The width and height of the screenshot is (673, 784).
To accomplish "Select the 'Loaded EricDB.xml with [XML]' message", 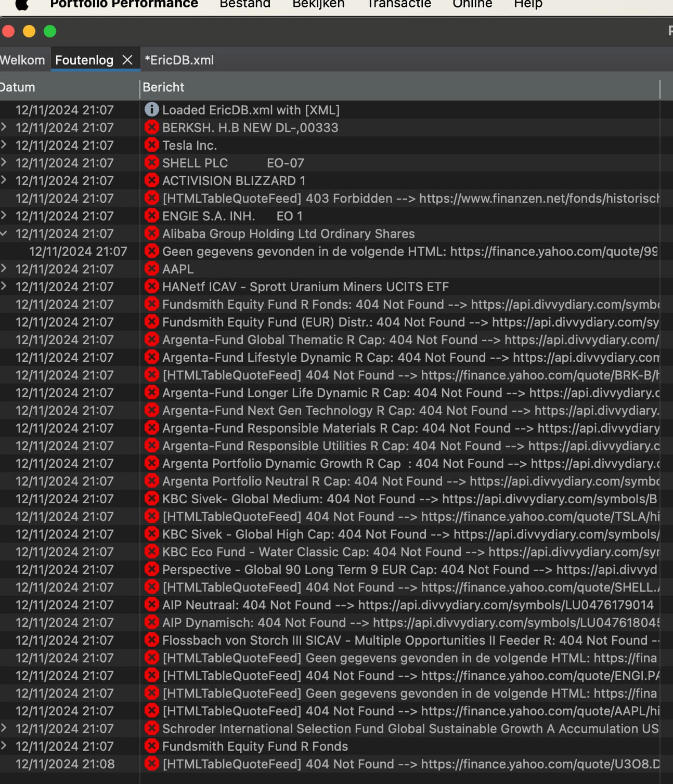I will coord(251,110).
